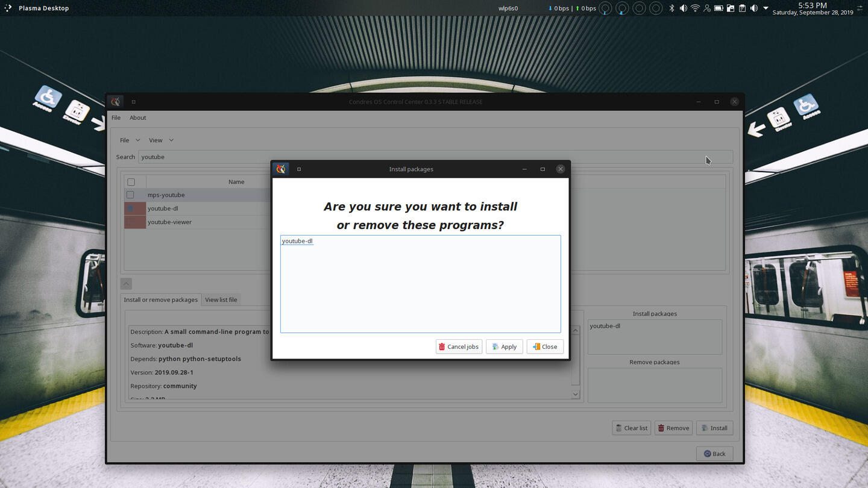Image resolution: width=868 pixels, height=488 pixels.
Task: Collapse the panel with the up-chevron button
Action: coord(126,283)
